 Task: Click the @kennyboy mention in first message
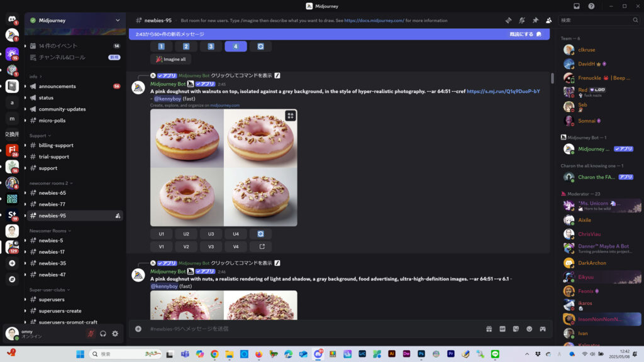tap(167, 99)
